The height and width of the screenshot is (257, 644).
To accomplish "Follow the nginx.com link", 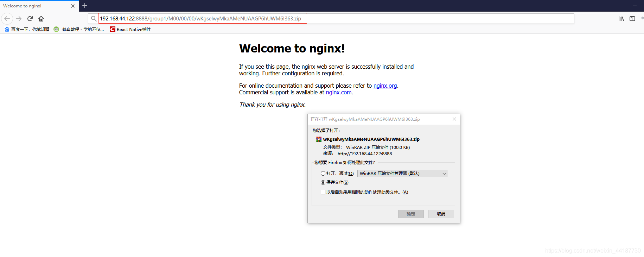I will pos(339,92).
